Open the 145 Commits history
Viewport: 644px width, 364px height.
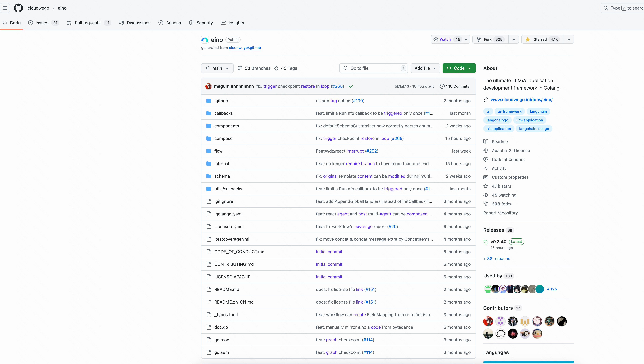pos(454,86)
